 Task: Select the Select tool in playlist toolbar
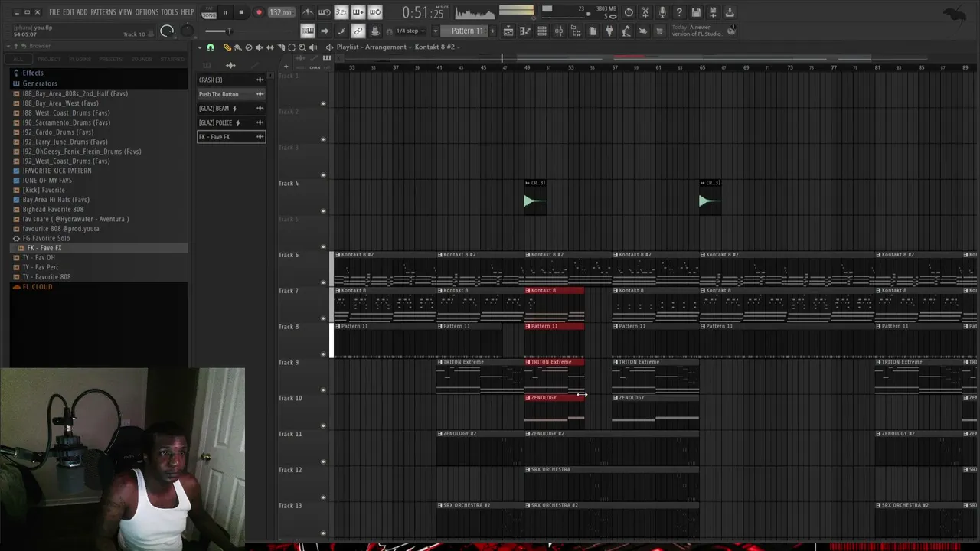pos(292,47)
